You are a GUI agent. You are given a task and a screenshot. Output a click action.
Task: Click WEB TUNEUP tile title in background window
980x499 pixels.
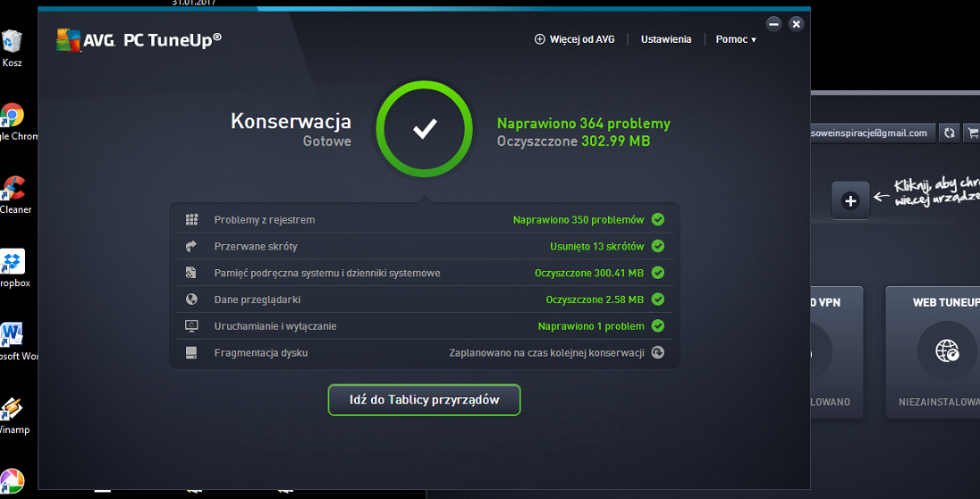point(946,302)
